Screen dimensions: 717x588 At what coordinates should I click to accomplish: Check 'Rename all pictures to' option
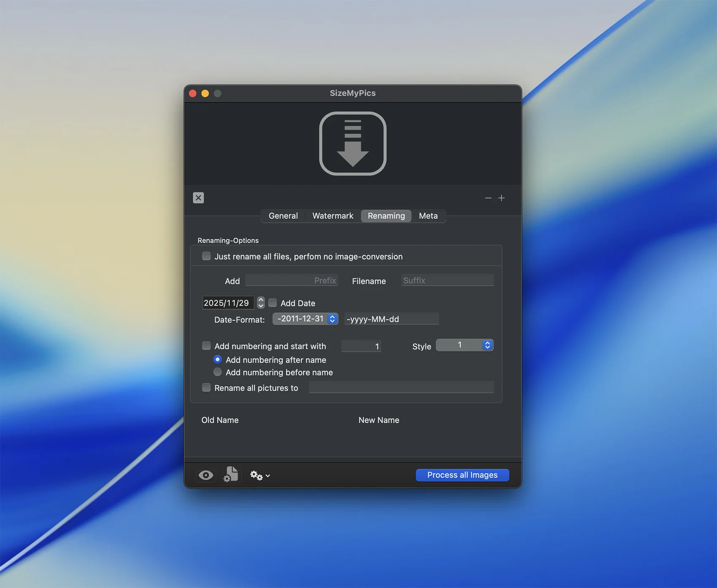[x=206, y=388]
